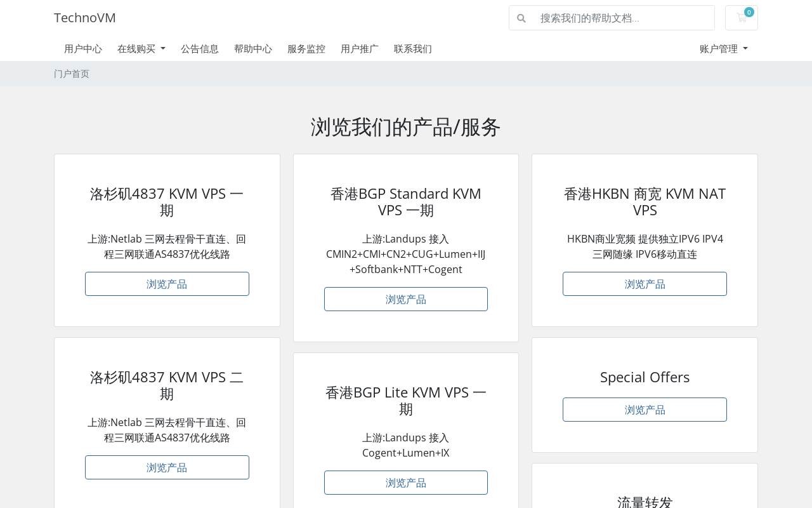812x508 pixels.
Task: Click the TechnoVM site logo
Action: [85, 18]
